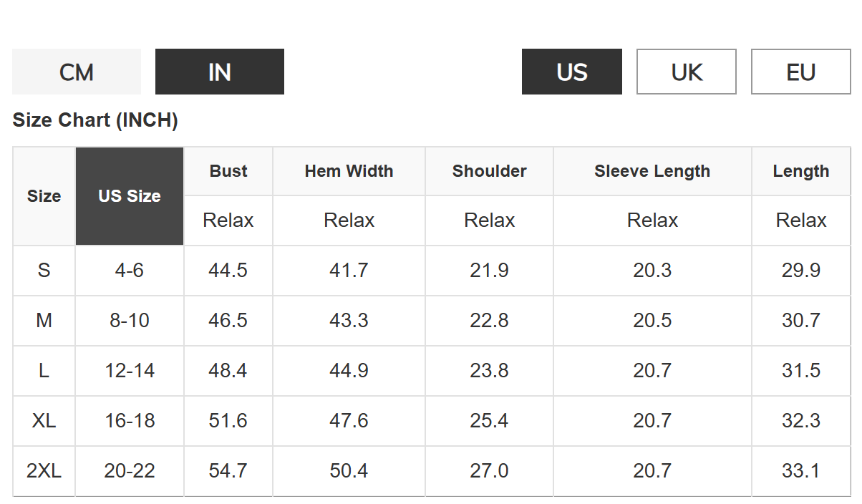Click the Shoulder column header
Screen dimensions: 862x504
pyautogui.click(x=489, y=171)
